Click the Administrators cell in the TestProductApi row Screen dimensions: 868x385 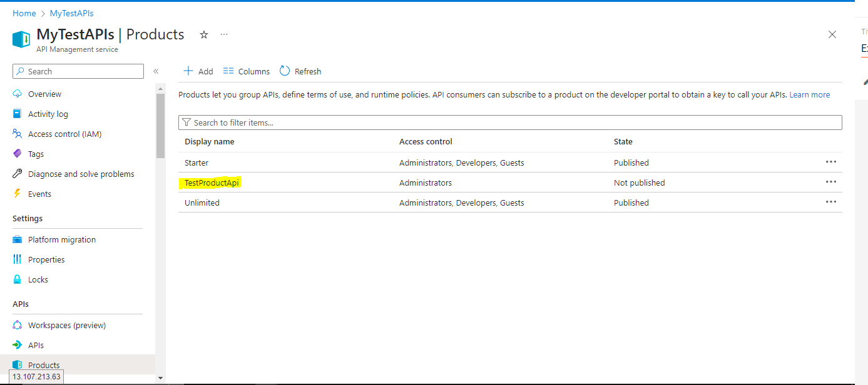coord(426,182)
